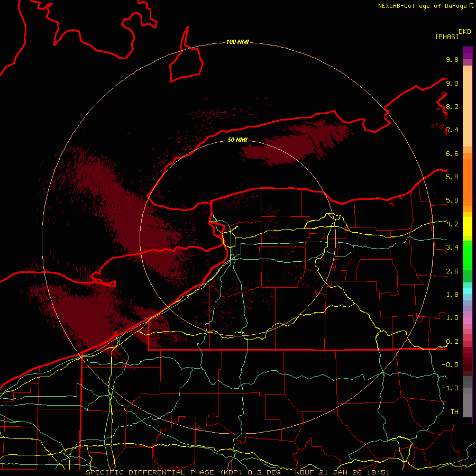
Task: Click the 2.6 scale label
Action: tap(452, 271)
